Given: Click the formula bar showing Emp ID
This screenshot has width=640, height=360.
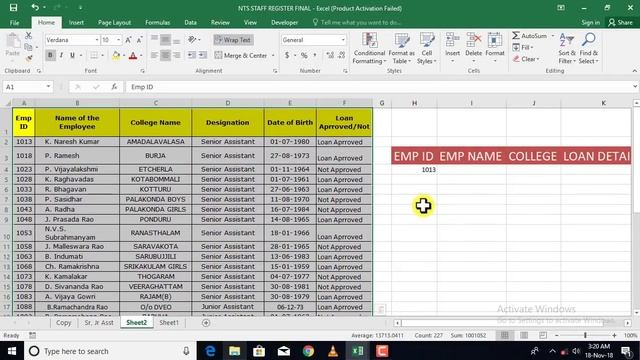Looking at the screenshot, I should click(x=380, y=87).
